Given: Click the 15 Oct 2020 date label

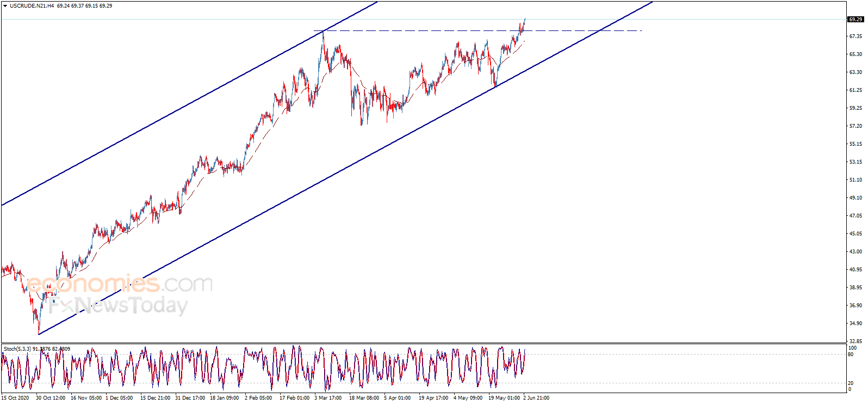Looking at the screenshot, I should click(x=15, y=398).
